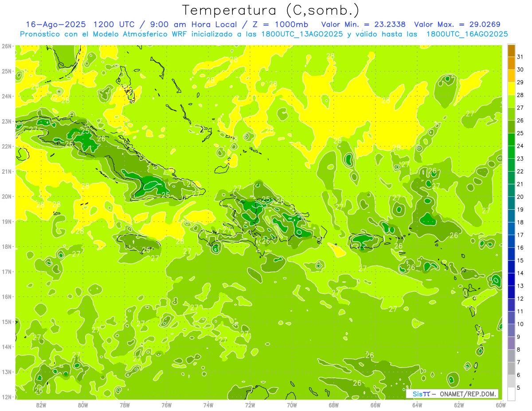Click the 74W longitude axis label

(x=208, y=405)
